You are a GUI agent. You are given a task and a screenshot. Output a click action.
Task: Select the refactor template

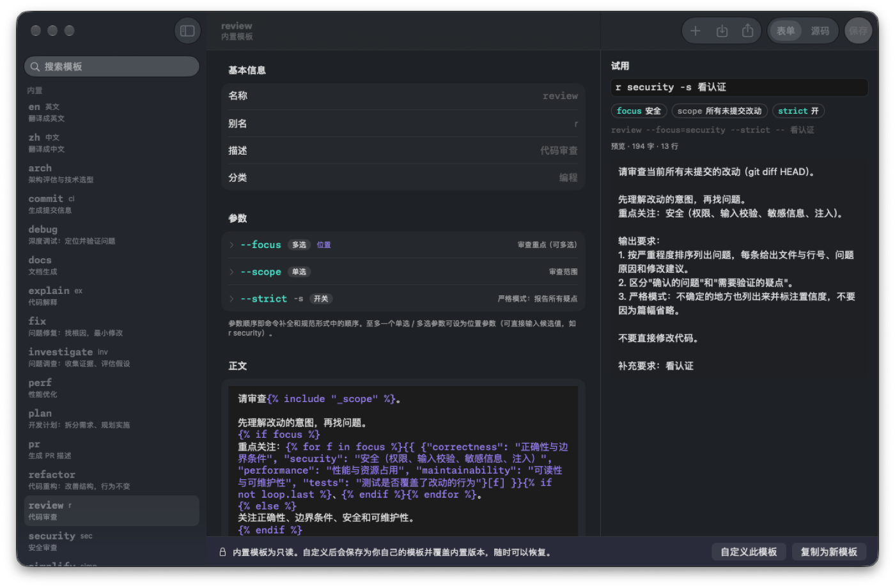pyautogui.click(x=112, y=480)
